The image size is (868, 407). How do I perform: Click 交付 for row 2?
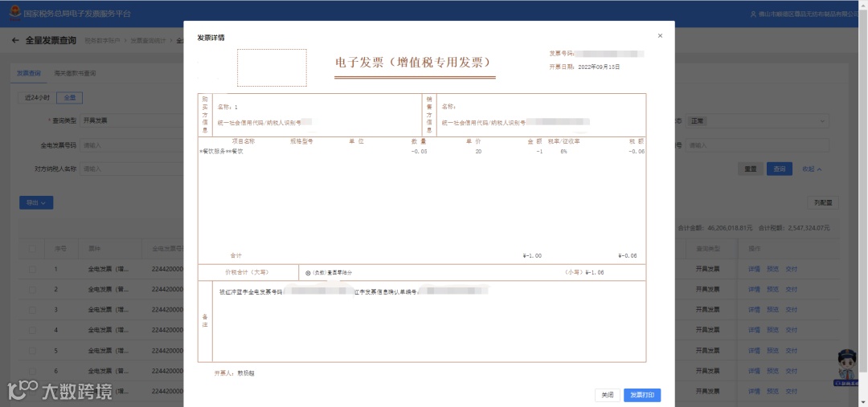tap(791, 289)
